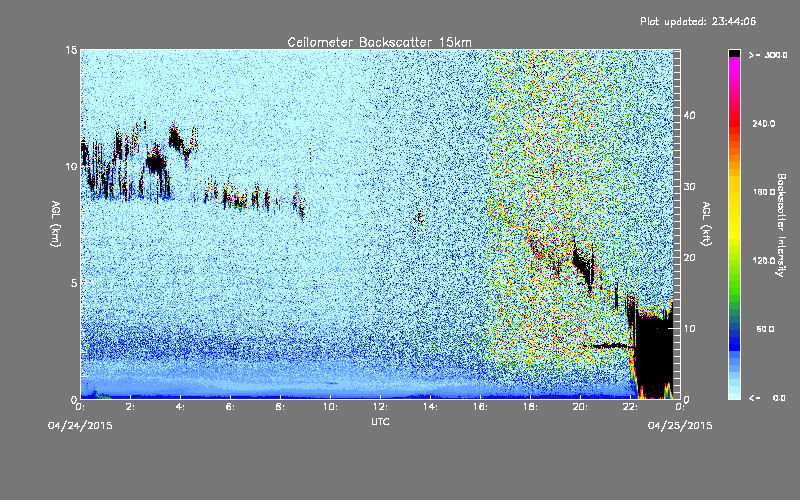This screenshot has width=800, height=500.
Task: Select the "60.0" colorbar label
Action: coord(765,329)
